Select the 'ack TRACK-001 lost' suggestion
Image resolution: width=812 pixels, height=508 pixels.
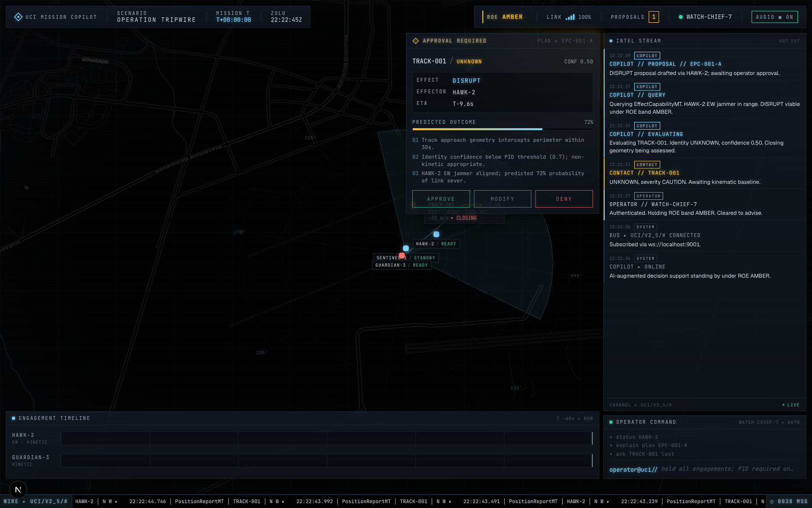pyautogui.click(x=642, y=454)
